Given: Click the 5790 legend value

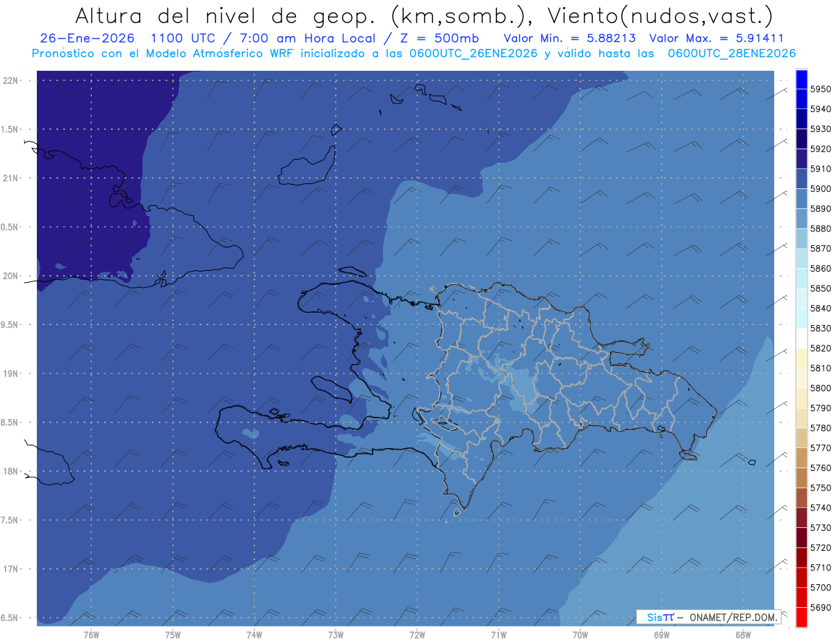Looking at the screenshot, I should (820, 408).
